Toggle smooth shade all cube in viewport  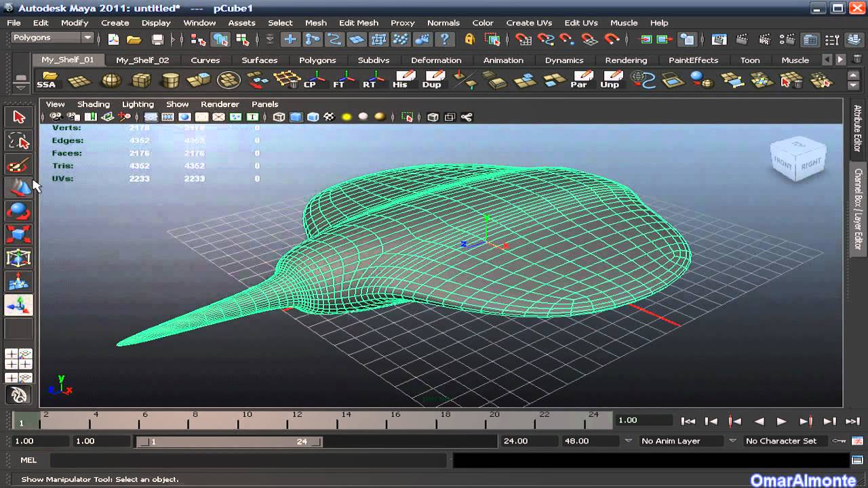coord(296,117)
